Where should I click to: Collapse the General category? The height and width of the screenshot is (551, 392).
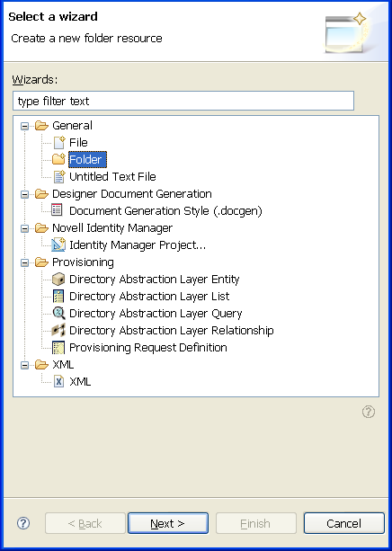24,126
